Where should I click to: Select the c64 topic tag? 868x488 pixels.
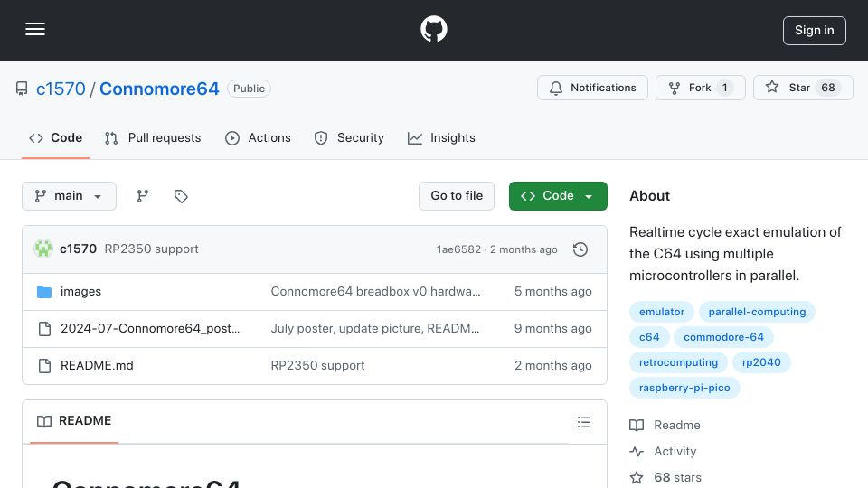point(649,337)
